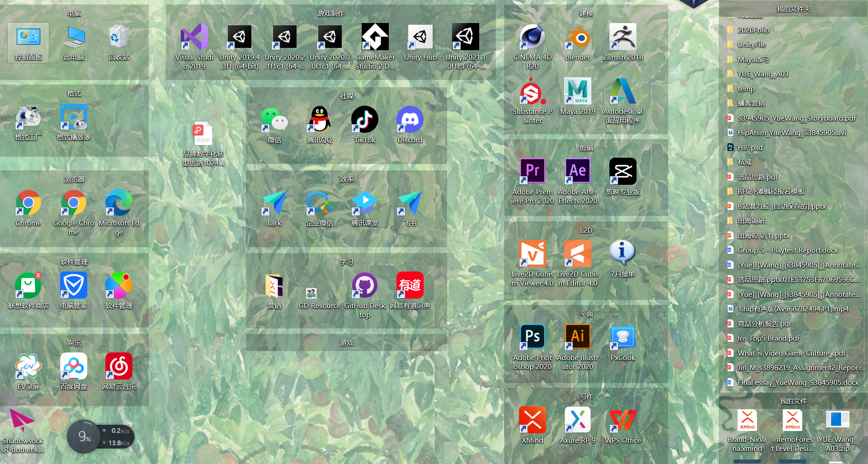The image size is (868, 464).
Task: Open the 2020Folio folder
Action: point(753,30)
